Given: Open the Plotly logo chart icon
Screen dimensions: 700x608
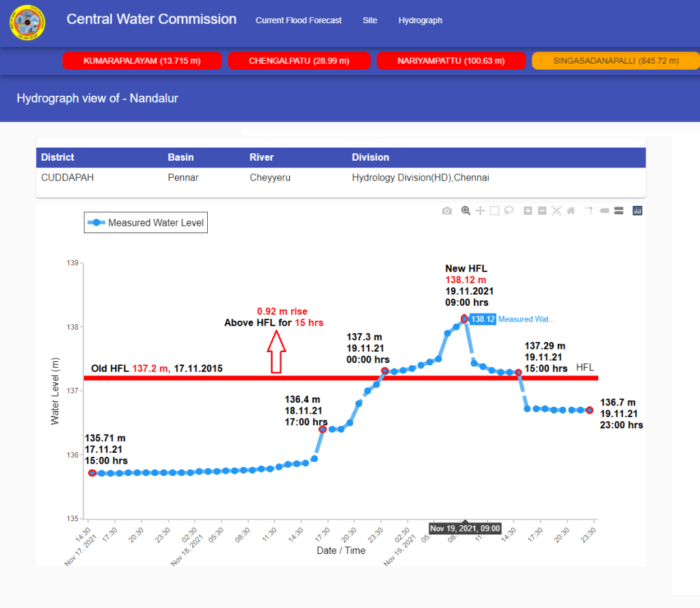Looking at the screenshot, I should point(637,211).
